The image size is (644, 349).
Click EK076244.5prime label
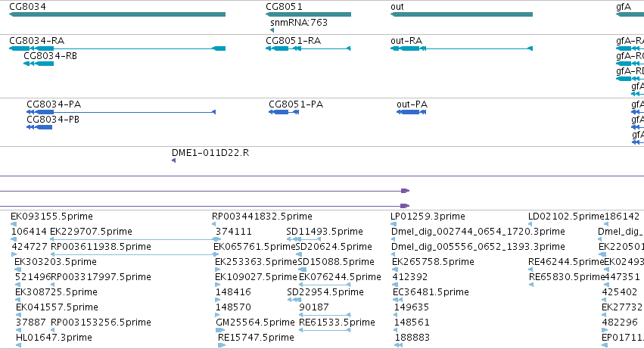point(340,277)
